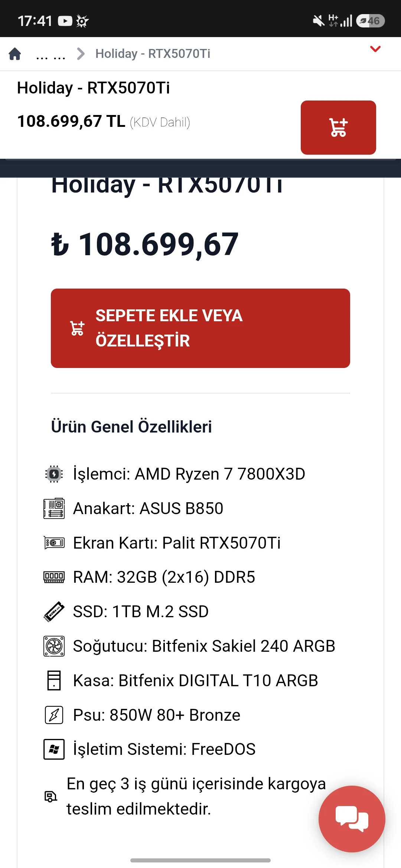The height and width of the screenshot is (868, 401).
Task: Expand the collapsed breadcrumb ellipsis
Action: 51,54
